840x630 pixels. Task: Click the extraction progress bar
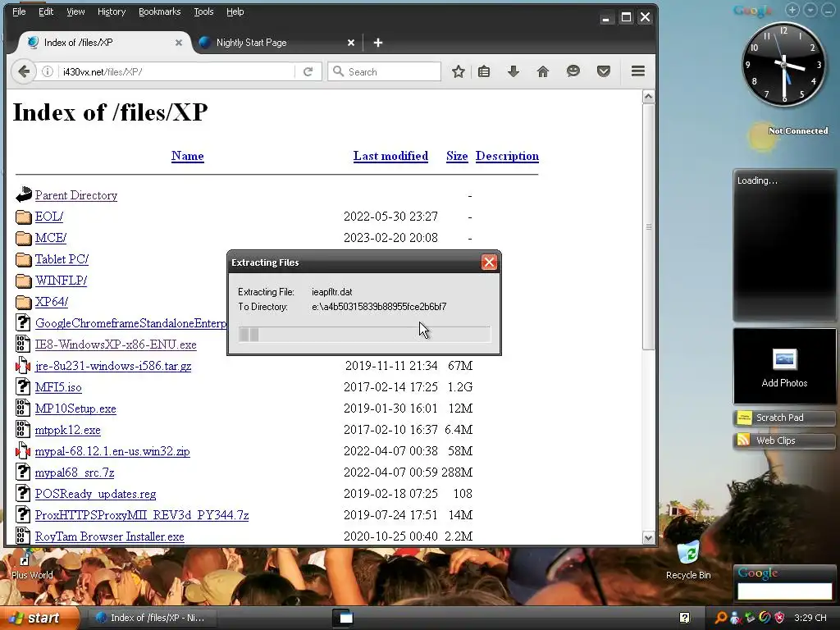(x=364, y=335)
